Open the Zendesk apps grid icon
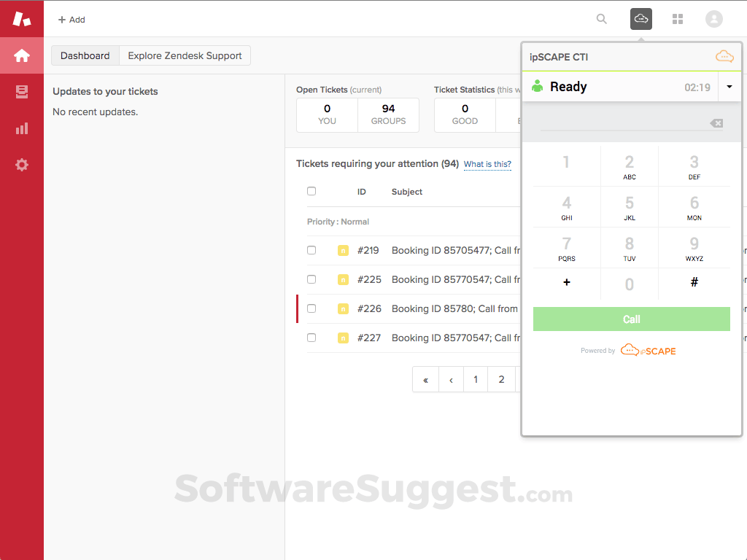 [x=677, y=18]
